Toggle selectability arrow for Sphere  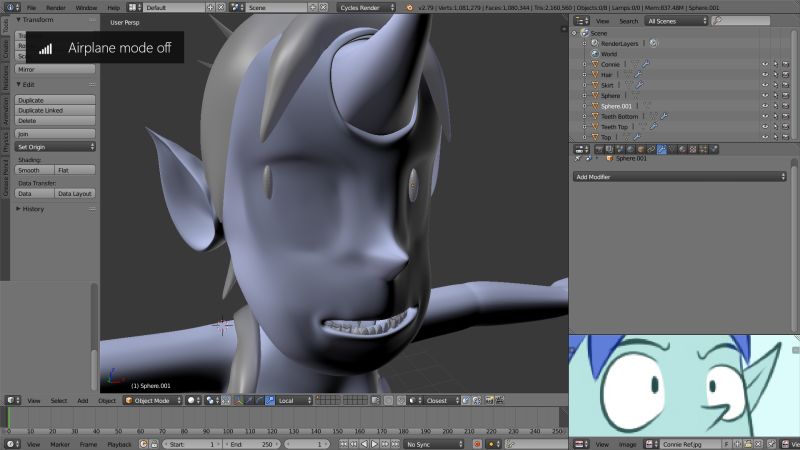tap(776, 95)
